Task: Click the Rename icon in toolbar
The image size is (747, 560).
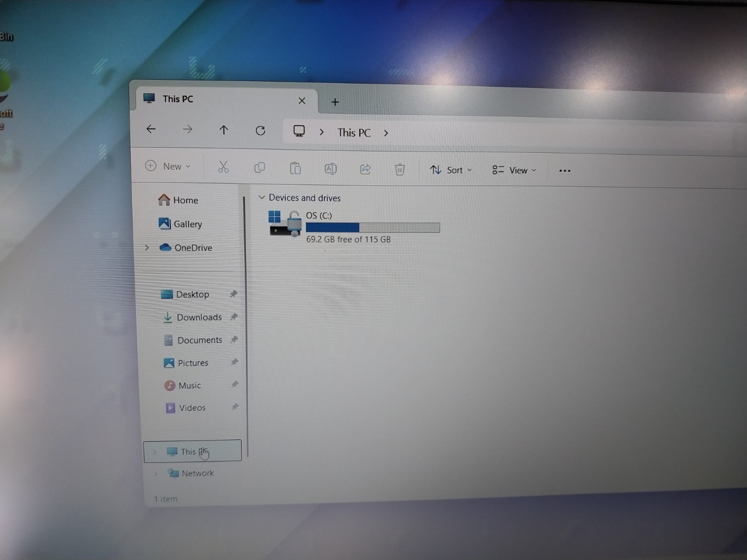Action: coord(330,168)
